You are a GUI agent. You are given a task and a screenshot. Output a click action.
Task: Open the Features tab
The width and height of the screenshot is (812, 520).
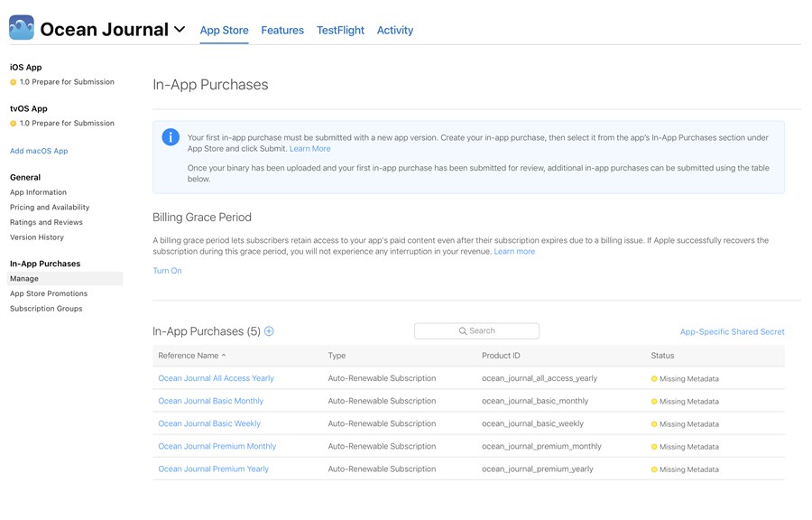pos(282,30)
